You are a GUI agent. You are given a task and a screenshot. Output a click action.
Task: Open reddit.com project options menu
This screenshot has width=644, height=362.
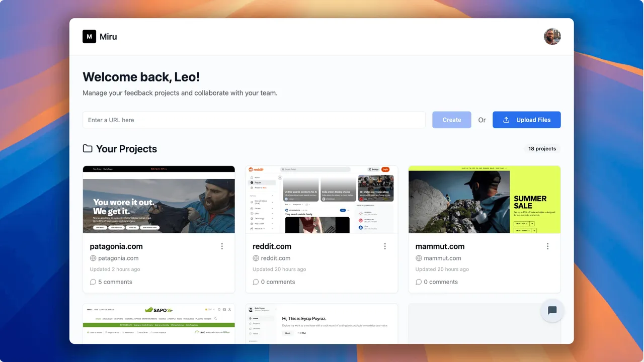385,246
